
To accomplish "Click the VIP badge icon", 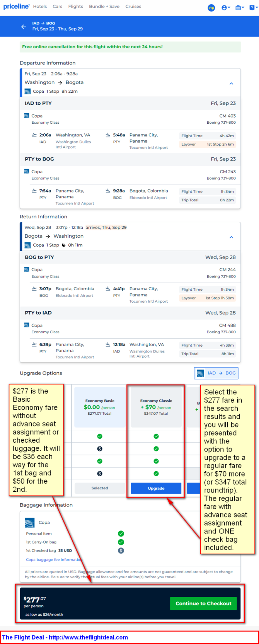I will (211, 8).
